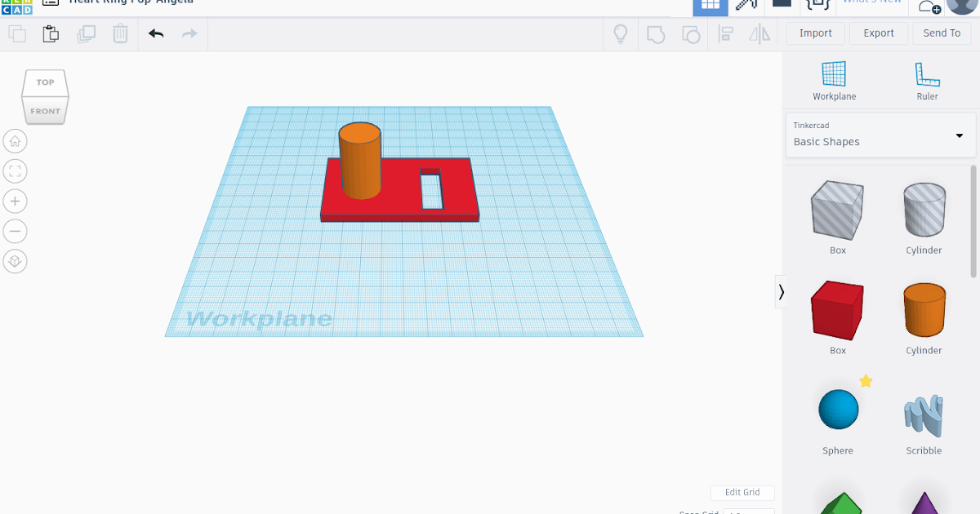
Task: Click the Edit Grid button
Action: [x=742, y=493]
